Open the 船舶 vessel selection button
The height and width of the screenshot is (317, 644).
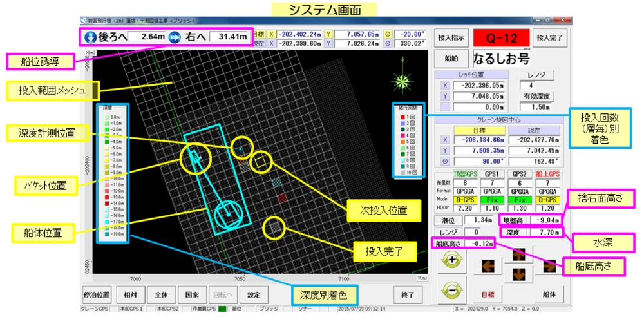pyautogui.click(x=451, y=59)
